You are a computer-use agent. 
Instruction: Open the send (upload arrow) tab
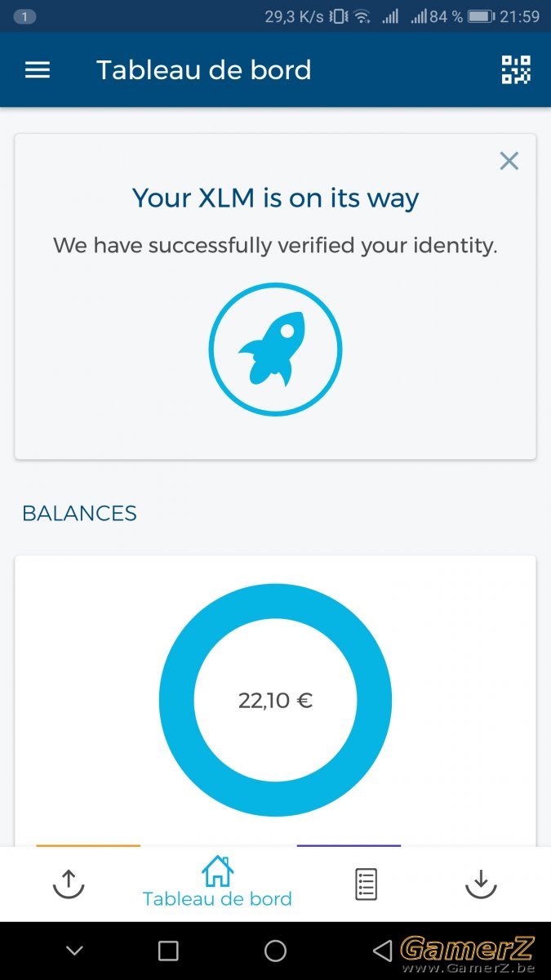(x=69, y=884)
